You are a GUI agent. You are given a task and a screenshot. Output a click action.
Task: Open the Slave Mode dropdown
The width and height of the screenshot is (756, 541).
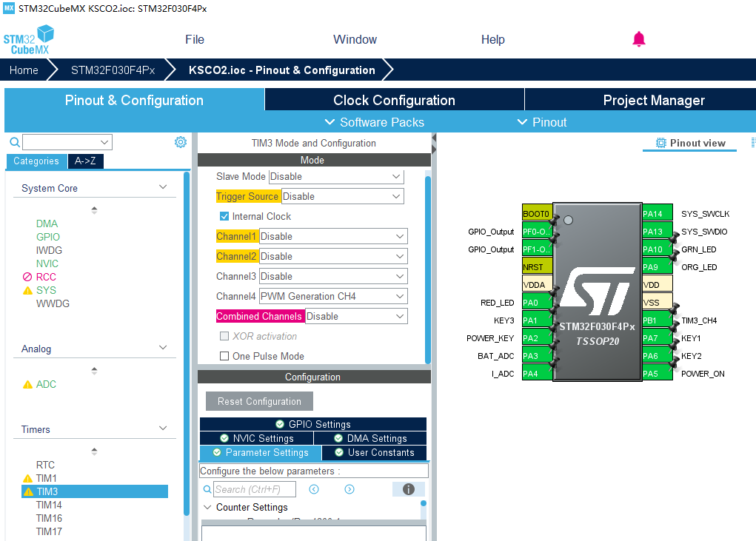click(336, 176)
